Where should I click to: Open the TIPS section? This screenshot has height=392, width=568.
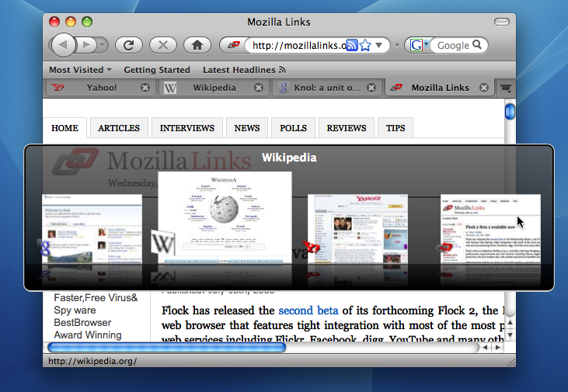tap(396, 128)
